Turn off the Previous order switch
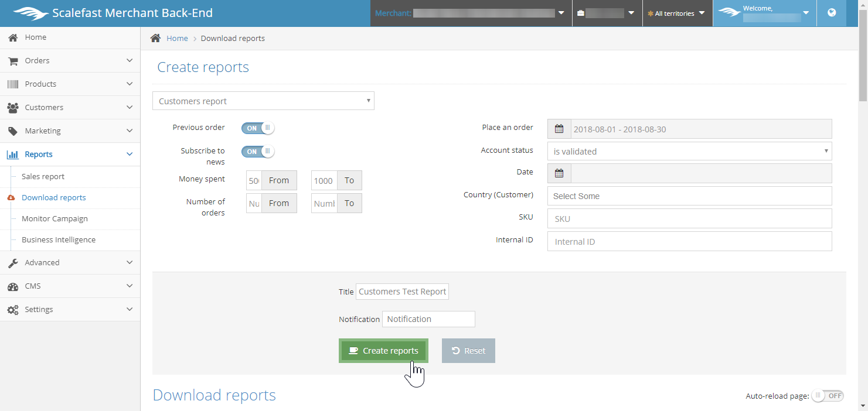The image size is (868, 411). click(x=258, y=128)
